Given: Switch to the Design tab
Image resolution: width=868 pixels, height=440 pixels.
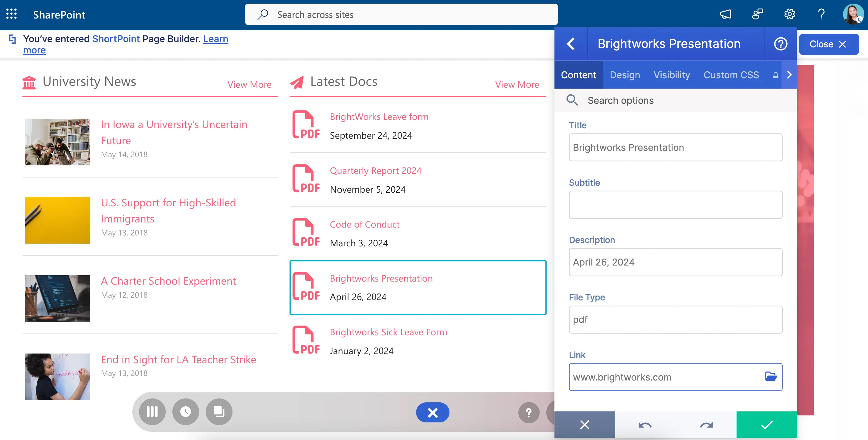Looking at the screenshot, I should coord(625,75).
